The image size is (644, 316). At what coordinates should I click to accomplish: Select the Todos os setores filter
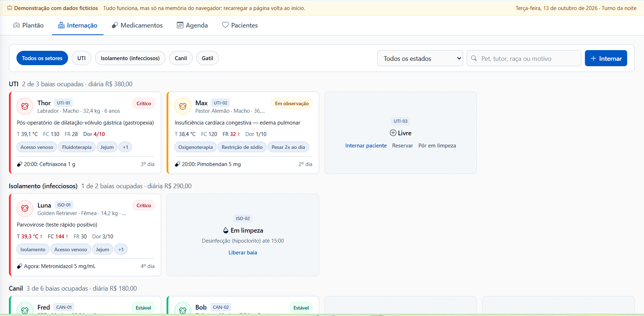point(42,58)
